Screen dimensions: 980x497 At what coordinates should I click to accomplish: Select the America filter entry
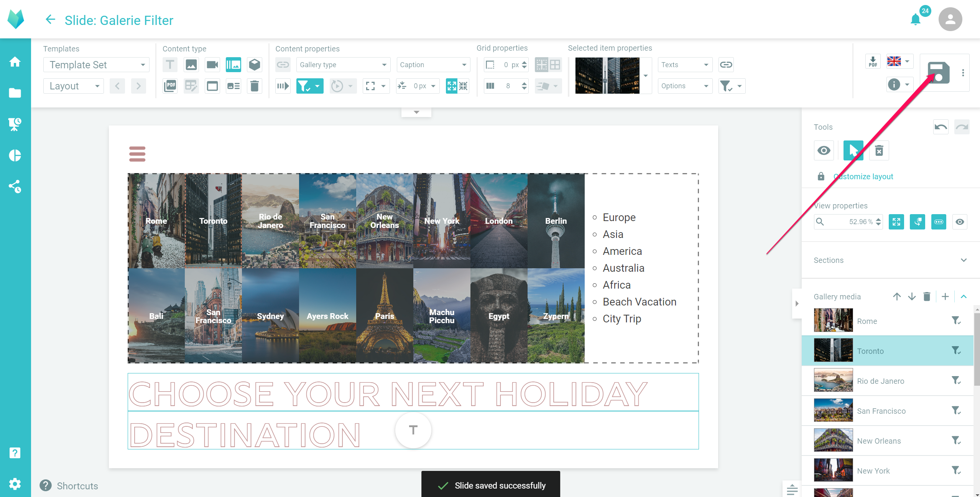(622, 251)
